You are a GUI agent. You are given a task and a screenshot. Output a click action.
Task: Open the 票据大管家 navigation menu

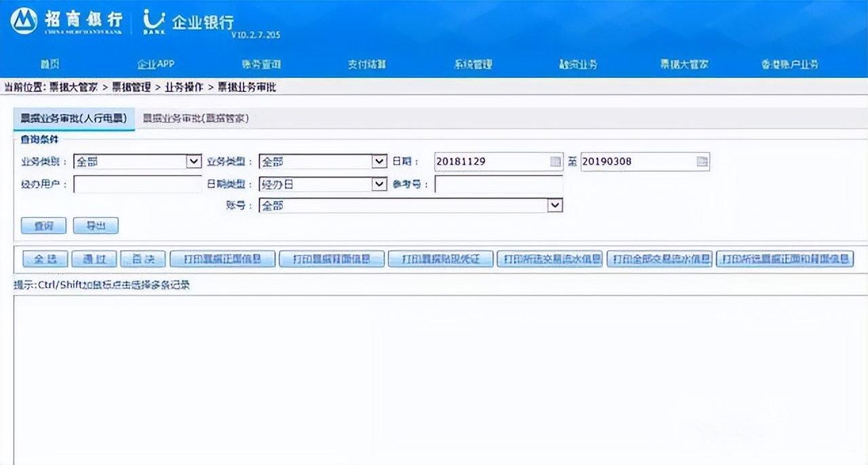[x=681, y=64]
